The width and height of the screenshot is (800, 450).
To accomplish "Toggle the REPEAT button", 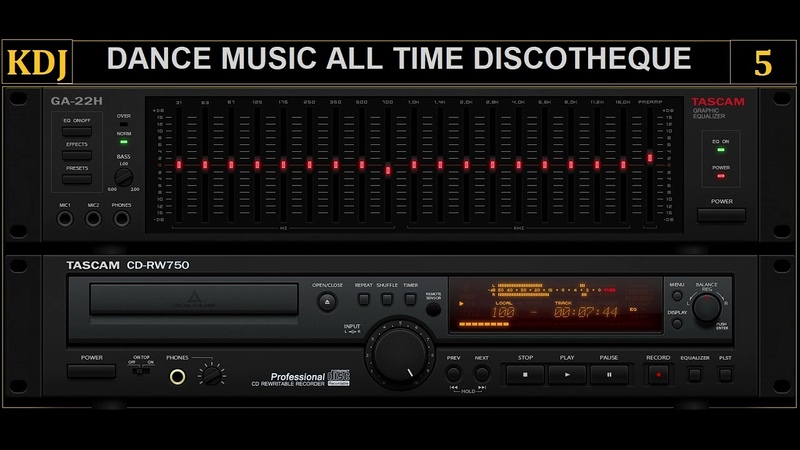I will click(x=364, y=299).
